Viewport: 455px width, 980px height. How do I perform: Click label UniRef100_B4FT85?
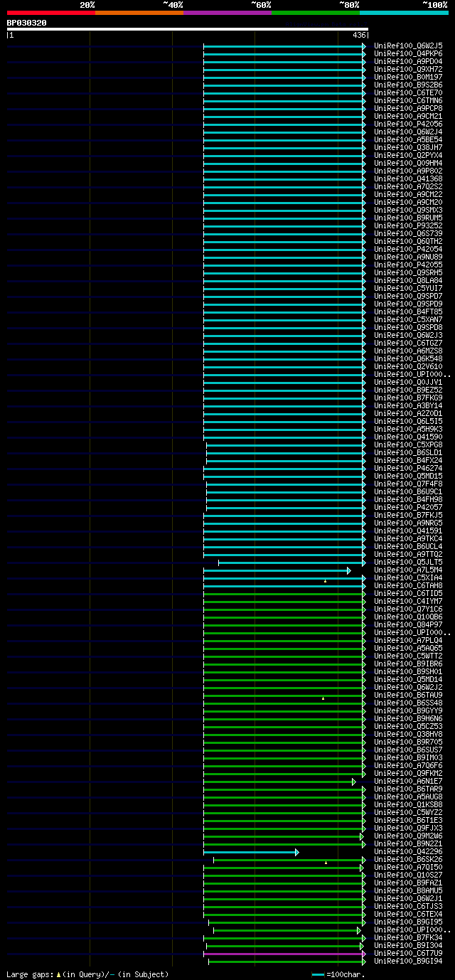[x=408, y=311]
